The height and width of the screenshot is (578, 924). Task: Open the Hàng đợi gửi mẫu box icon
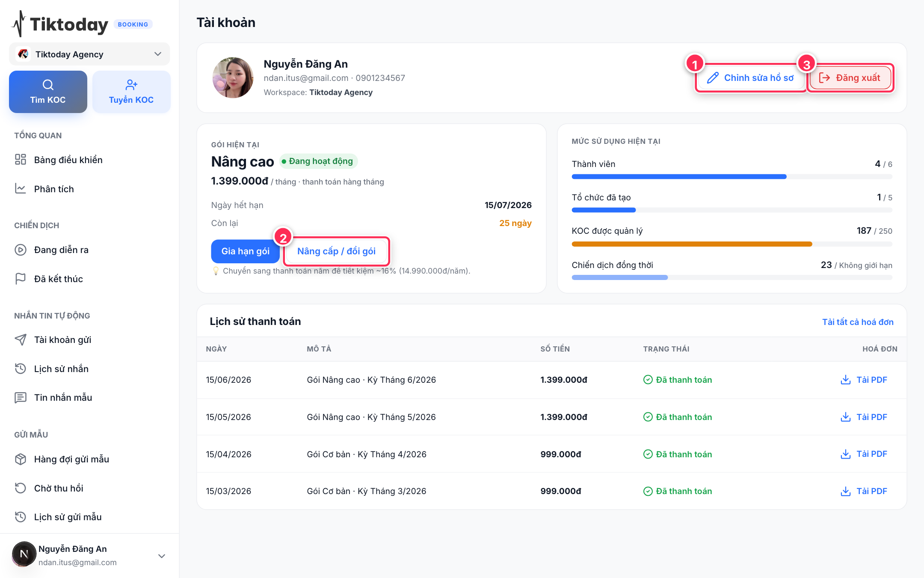21,459
